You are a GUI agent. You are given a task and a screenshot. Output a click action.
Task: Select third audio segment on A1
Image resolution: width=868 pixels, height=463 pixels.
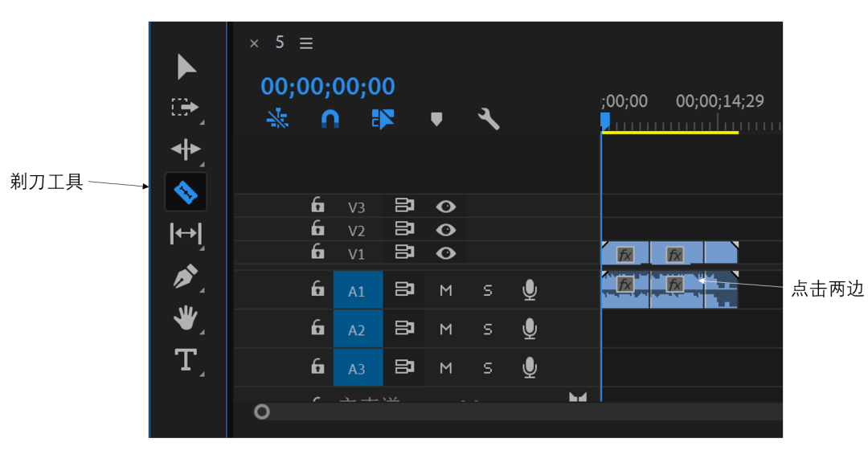(x=721, y=289)
